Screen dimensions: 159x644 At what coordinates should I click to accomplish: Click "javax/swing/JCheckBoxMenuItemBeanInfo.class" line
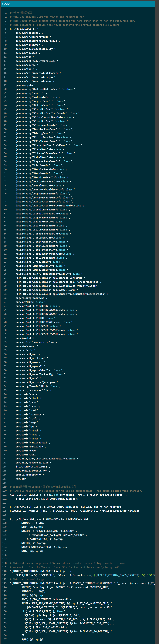pos(48,113)
